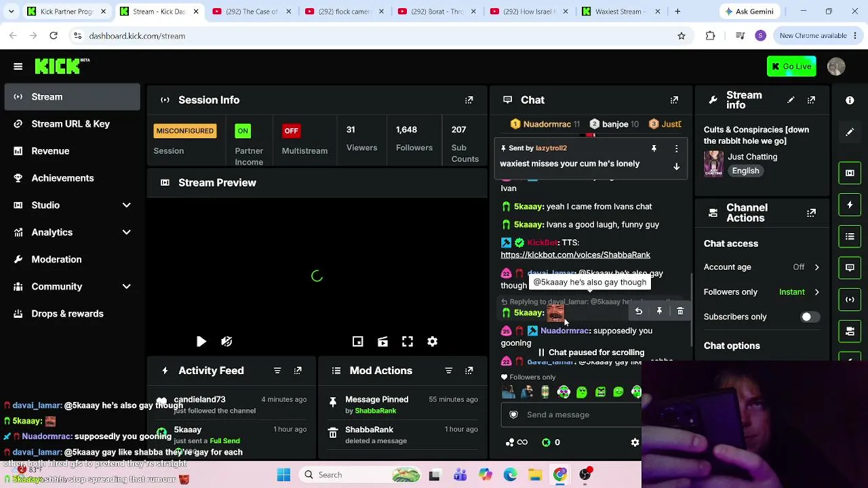Delete 5kaaay's hovered chat message
Image resolution: width=868 pixels, height=488 pixels.
680,311
